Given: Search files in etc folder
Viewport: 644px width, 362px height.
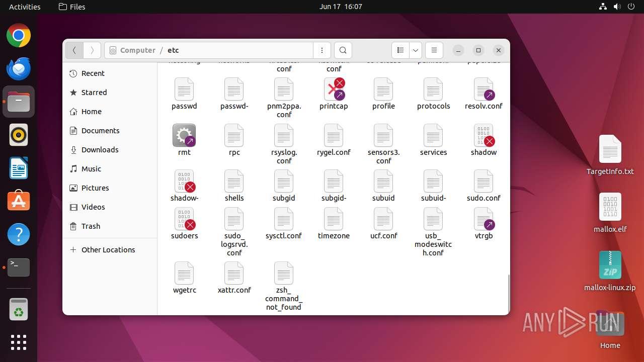Looking at the screenshot, I should point(343,50).
